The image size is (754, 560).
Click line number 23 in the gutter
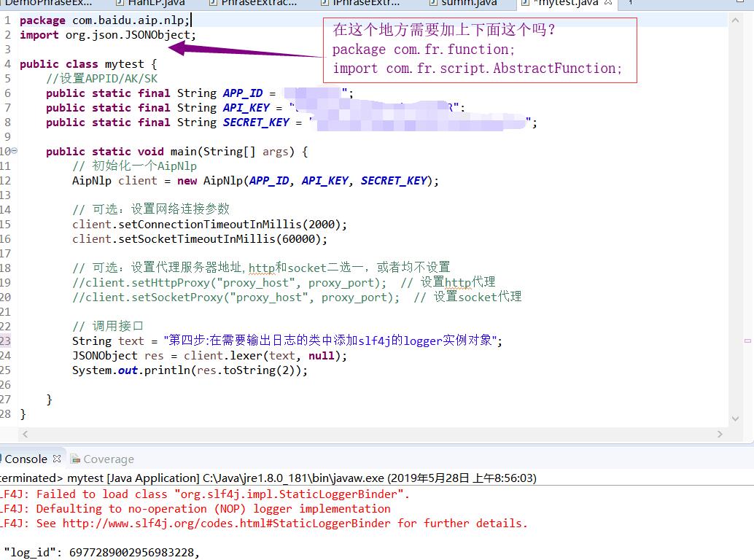click(5, 341)
